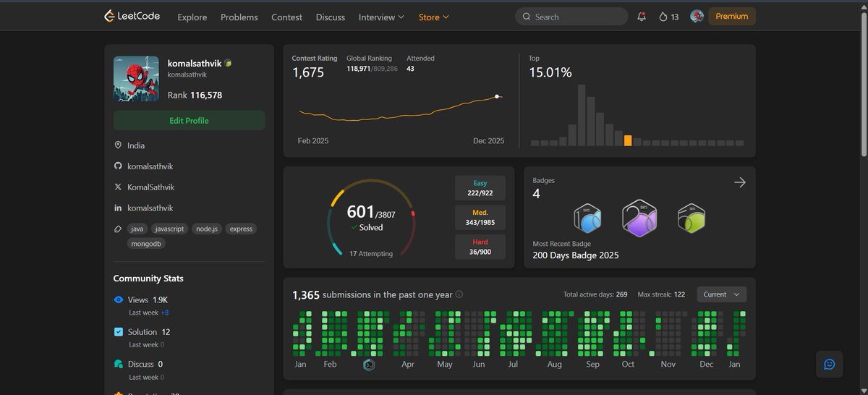Click the submissions info icon
The image size is (868, 395).
pyautogui.click(x=459, y=294)
